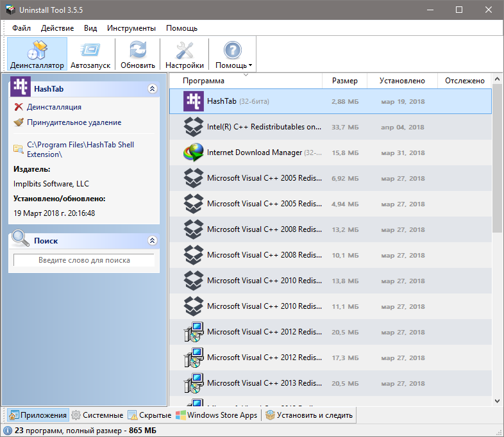Click installer icon of Visual C++ 2013 row
This screenshot has width=504, height=437.
(x=194, y=384)
